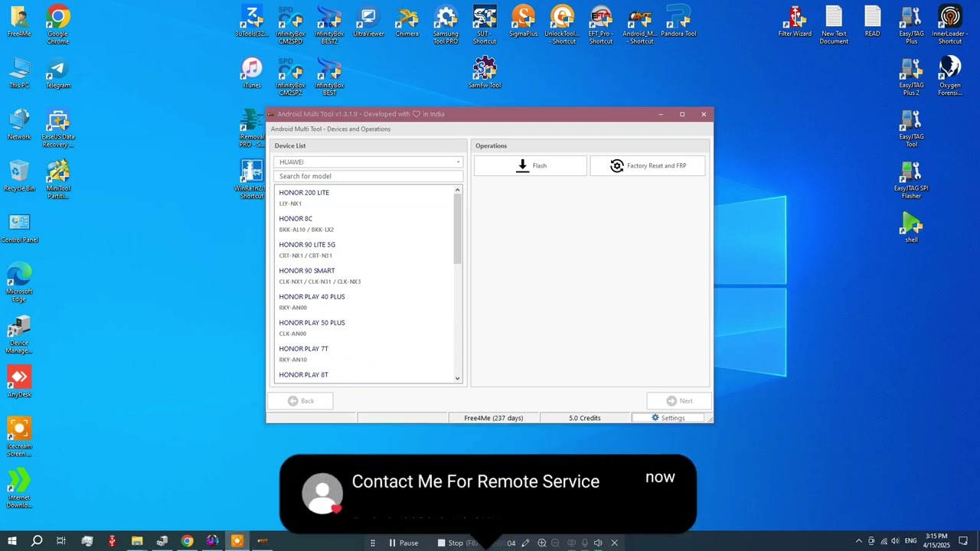The height and width of the screenshot is (551, 980).
Task: Open the Device Manager desktop icon
Action: pos(19,334)
